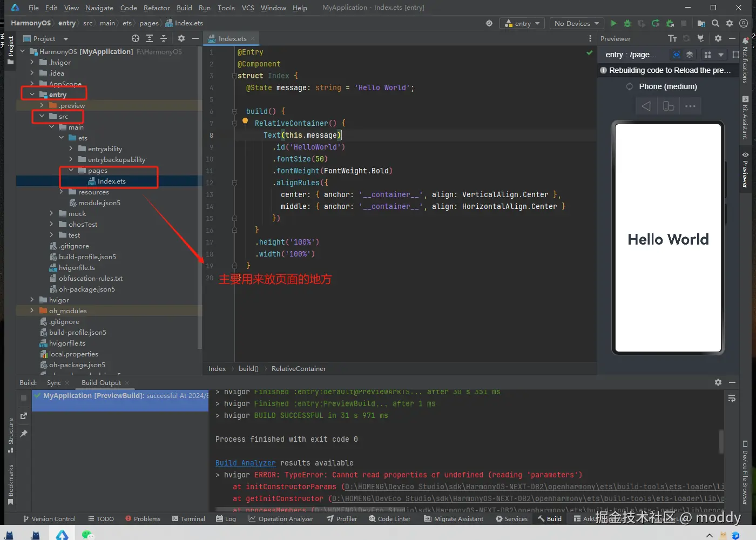Open the Terminal tool window
Viewport: 756px width, 540px height.
tap(188, 519)
